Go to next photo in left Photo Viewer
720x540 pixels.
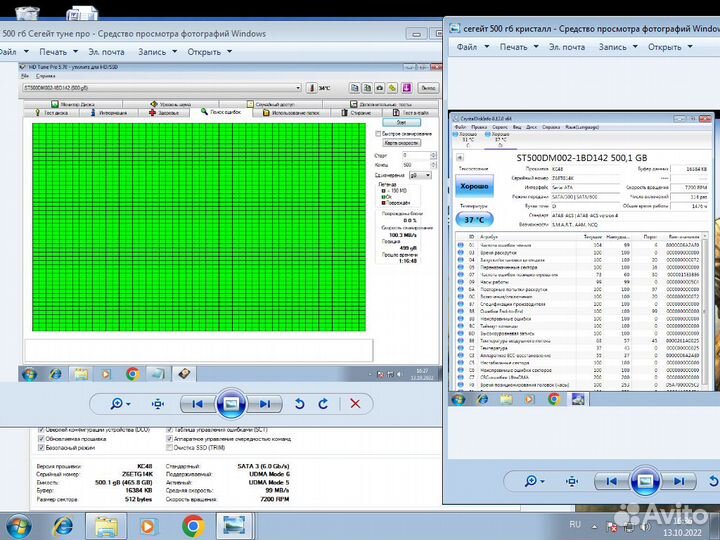[265, 404]
